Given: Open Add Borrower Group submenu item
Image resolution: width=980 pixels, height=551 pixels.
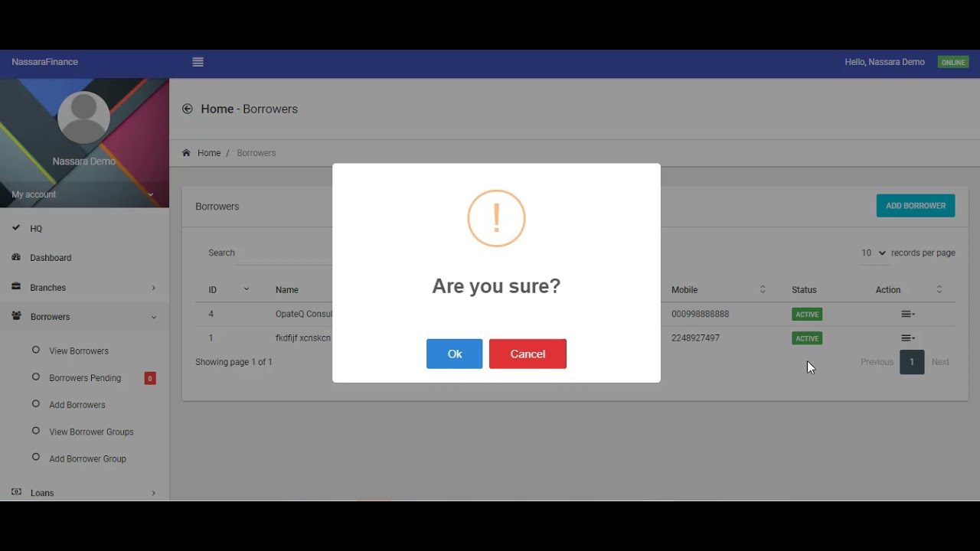Looking at the screenshot, I should point(87,458).
